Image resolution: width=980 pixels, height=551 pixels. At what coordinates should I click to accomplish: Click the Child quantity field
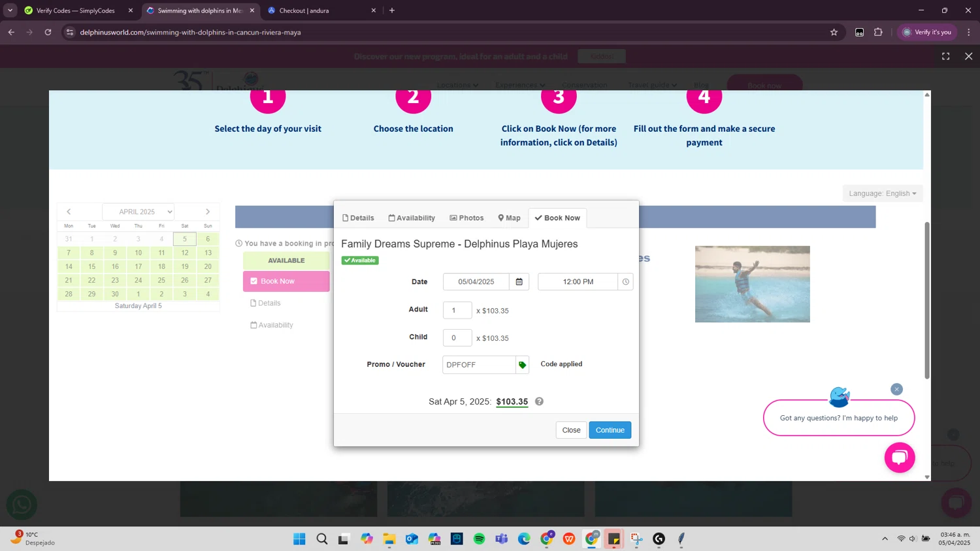click(457, 338)
